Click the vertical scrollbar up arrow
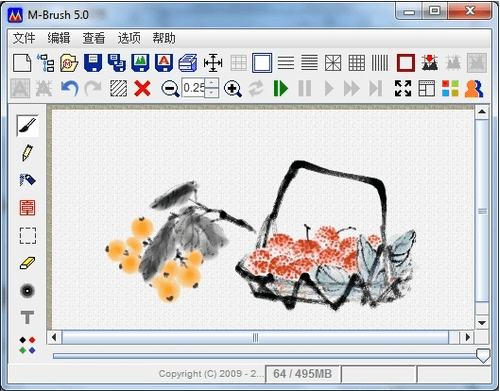Image resolution: width=500 pixels, height=391 pixels. coord(482,112)
